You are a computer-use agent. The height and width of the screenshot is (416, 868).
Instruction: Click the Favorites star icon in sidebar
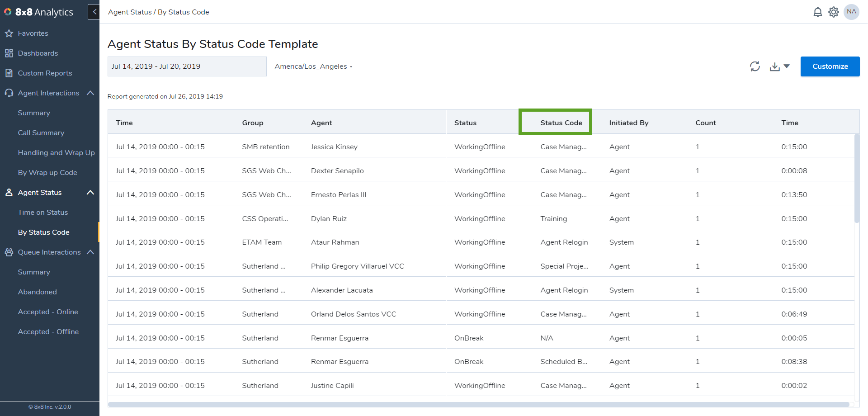point(9,33)
